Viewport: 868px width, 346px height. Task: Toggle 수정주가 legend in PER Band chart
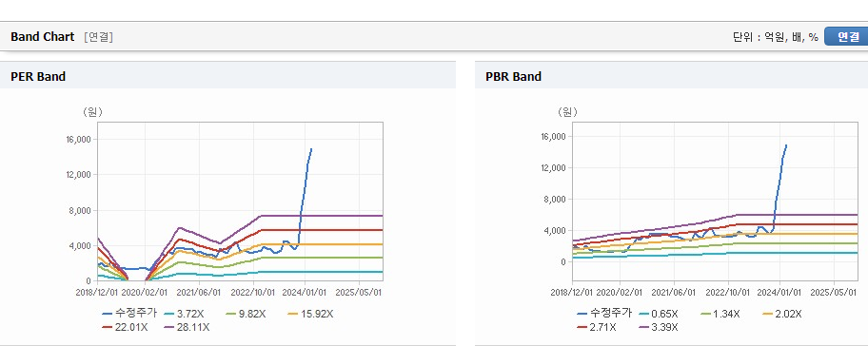coord(129,314)
